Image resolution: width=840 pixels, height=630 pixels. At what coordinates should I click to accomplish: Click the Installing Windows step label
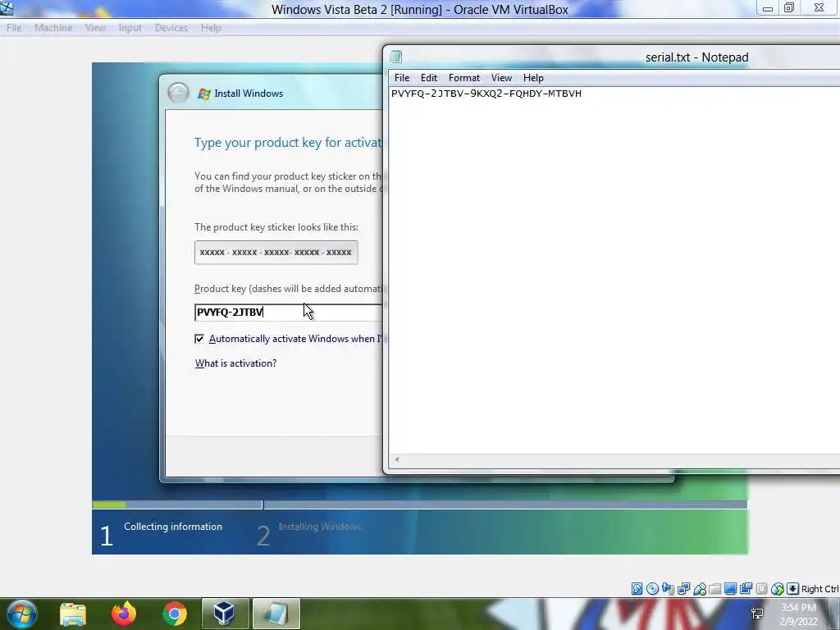point(319,527)
